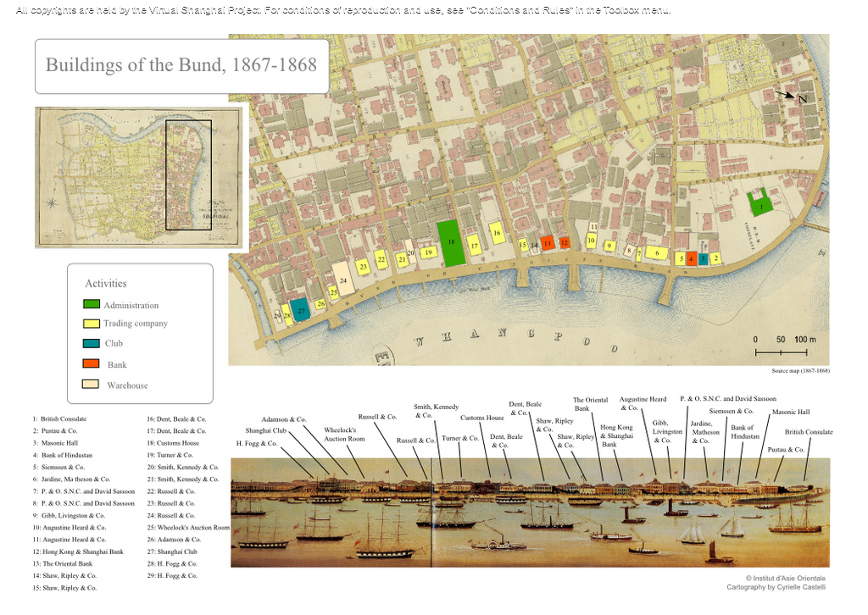This screenshot has height=615, width=868.
Task: Select the yellow Dent, Beale building numbered 16
Action: pos(497,233)
